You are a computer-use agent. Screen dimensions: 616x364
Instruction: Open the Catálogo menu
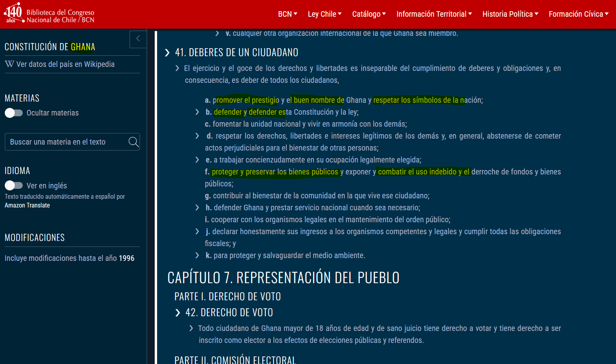pos(369,14)
